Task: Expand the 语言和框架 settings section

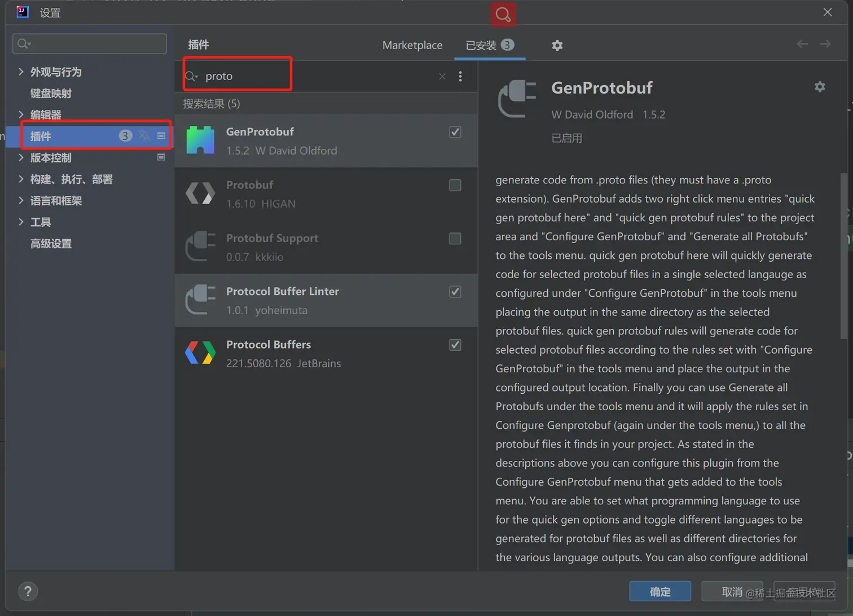Action: (21, 200)
